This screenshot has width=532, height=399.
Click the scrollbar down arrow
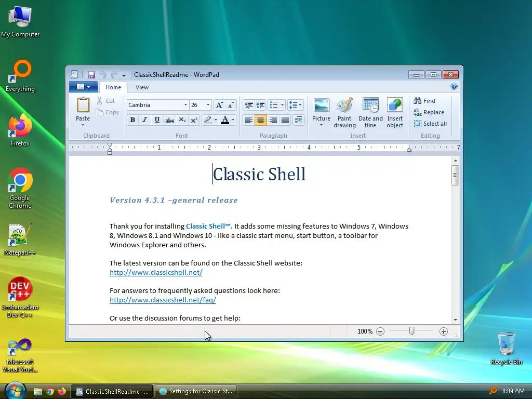click(455, 320)
